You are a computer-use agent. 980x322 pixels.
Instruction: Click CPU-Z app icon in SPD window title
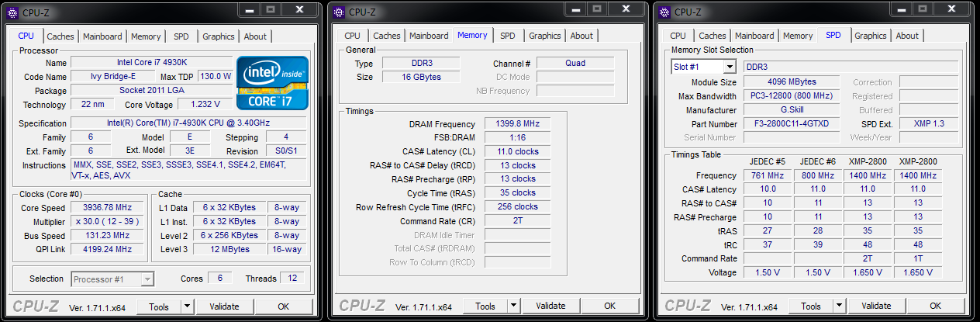coord(664,12)
